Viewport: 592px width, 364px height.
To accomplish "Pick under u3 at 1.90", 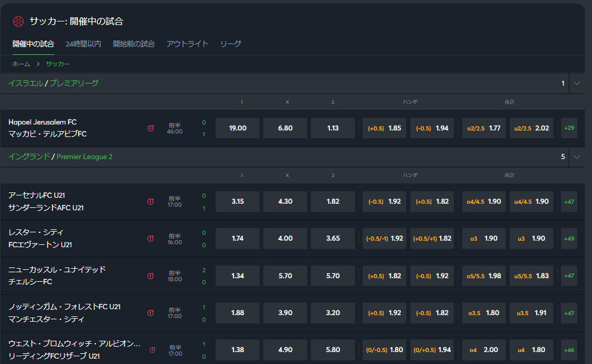I will [x=531, y=238].
